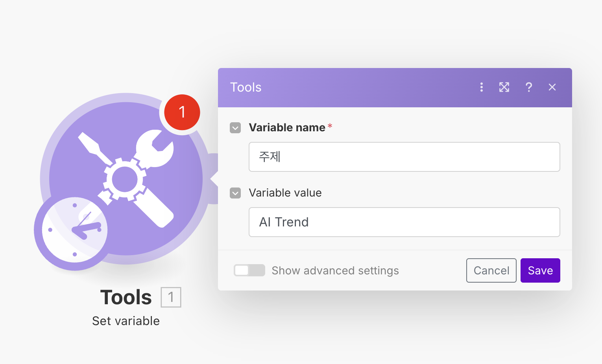Save the variable settings
The image size is (602, 364).
(540, 270)
